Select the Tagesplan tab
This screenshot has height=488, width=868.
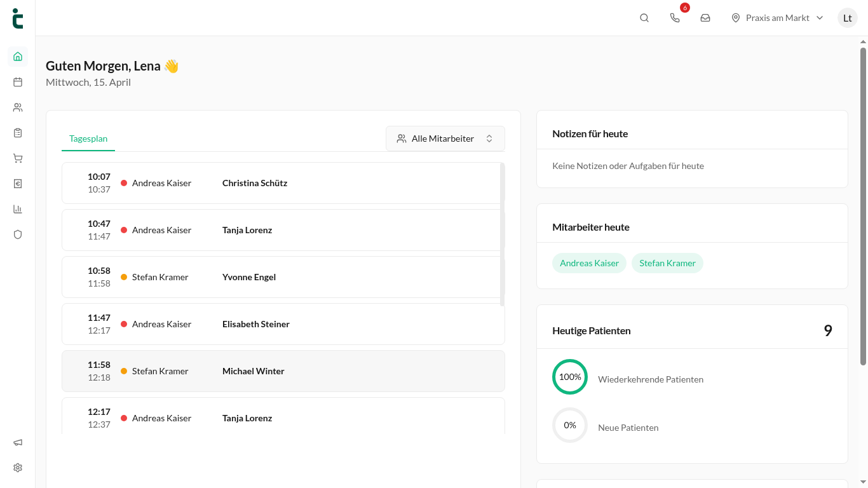(88, 139)
